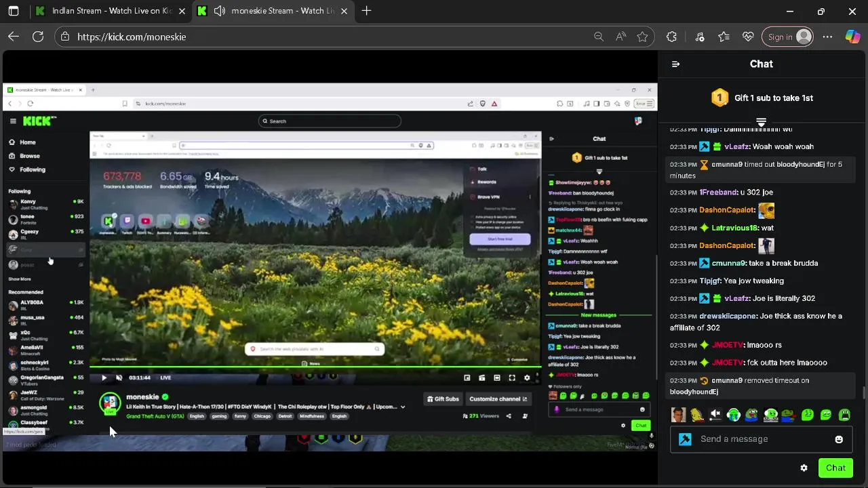Viewport: 868px width, 488px height.
Task: Add page to favorites star
Action: coord(642,37)
